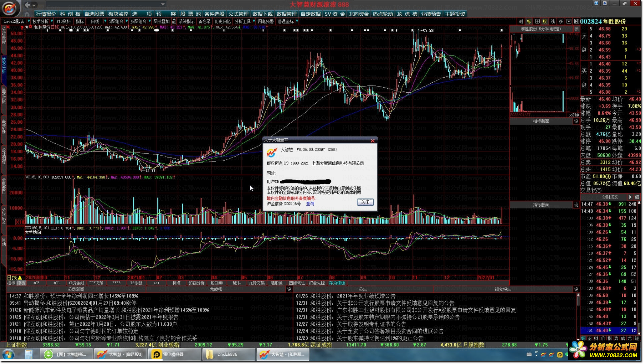The width and height of the screenshot is (644, 364).
Task: Open the address bar dropdown at the top
Action: point(163,5)
